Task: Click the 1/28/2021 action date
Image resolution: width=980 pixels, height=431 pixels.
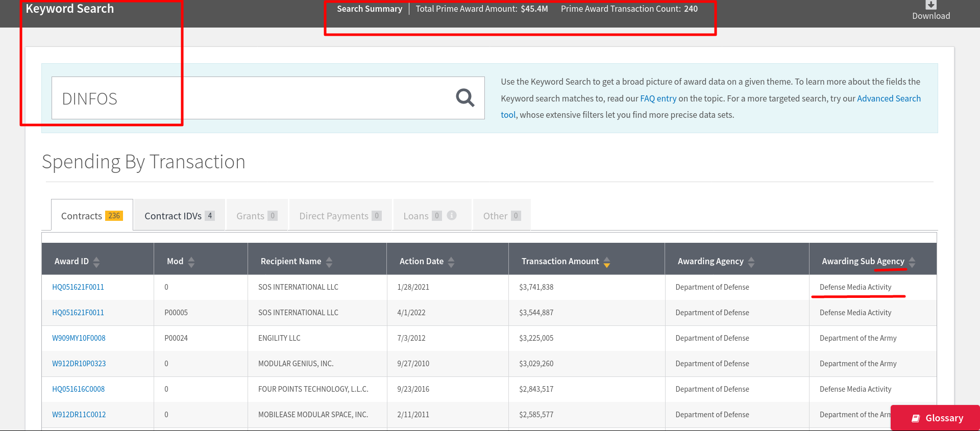Action: 413,287
